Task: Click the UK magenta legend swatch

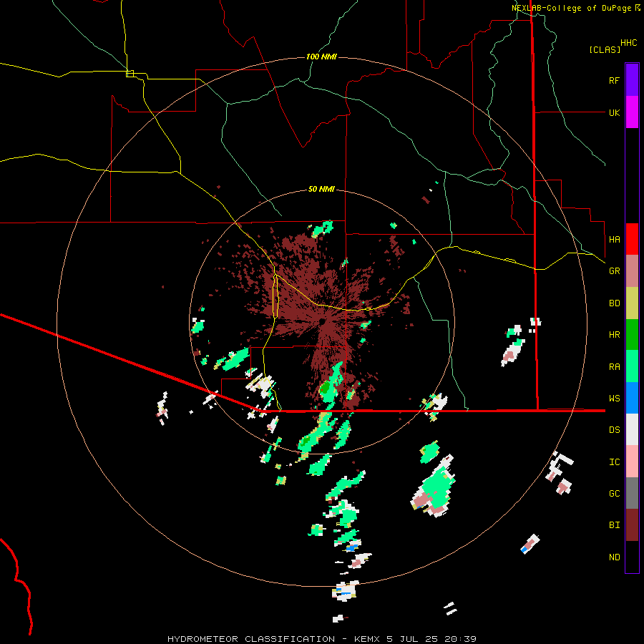Action: [x=632, y=112]
